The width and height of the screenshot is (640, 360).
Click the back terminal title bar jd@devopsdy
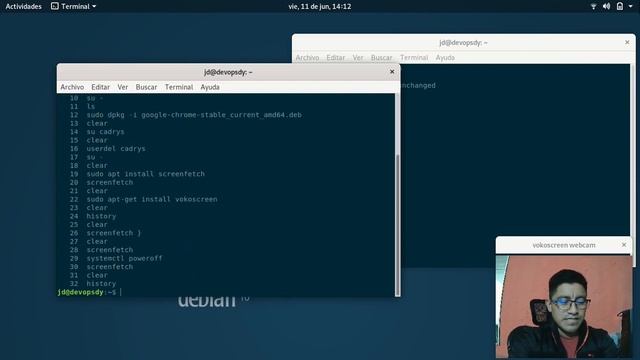pos(463,42)
